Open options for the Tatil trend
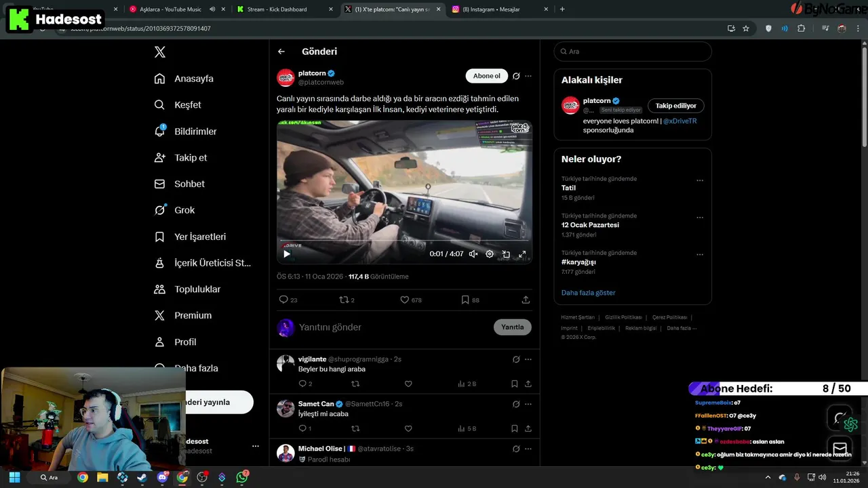Viewport: 868px width, 488px height. 700,181
